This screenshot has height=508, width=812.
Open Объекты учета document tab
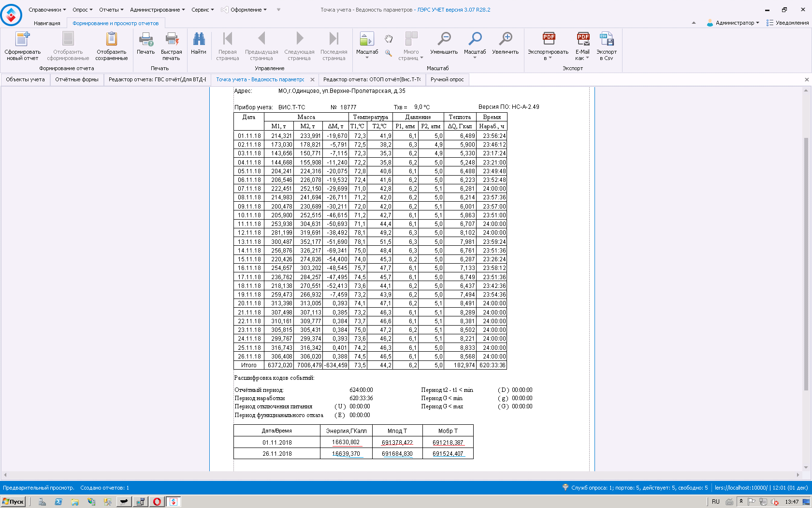[x=25, y=79]
